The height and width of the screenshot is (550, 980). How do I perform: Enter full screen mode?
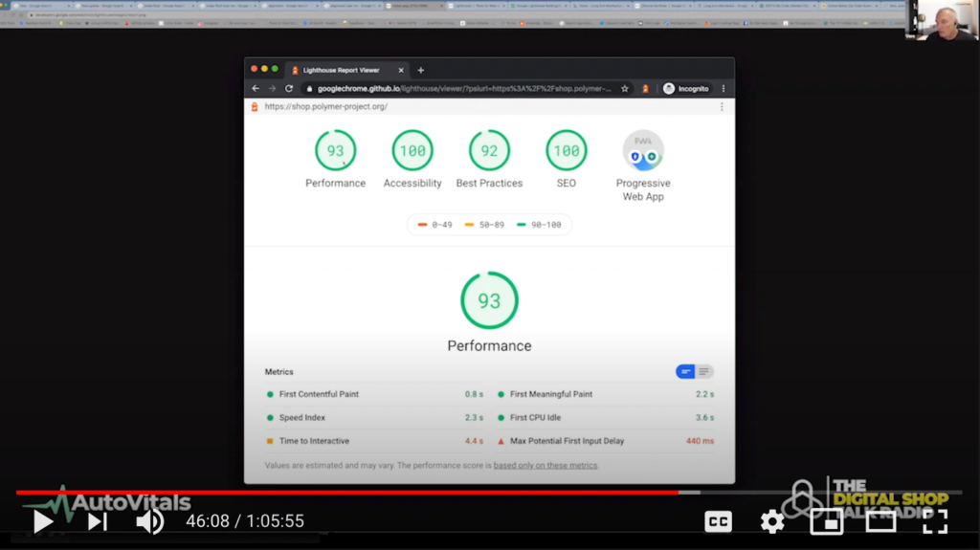click(935, 521)
